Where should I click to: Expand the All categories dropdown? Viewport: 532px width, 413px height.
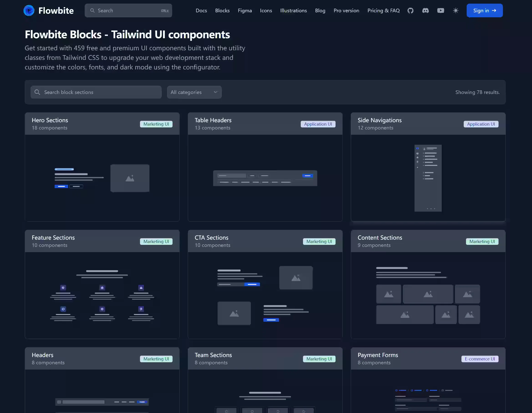click(194, 92)
